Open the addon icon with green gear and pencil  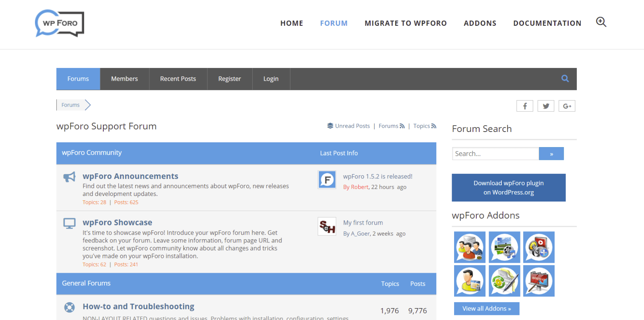504,281
